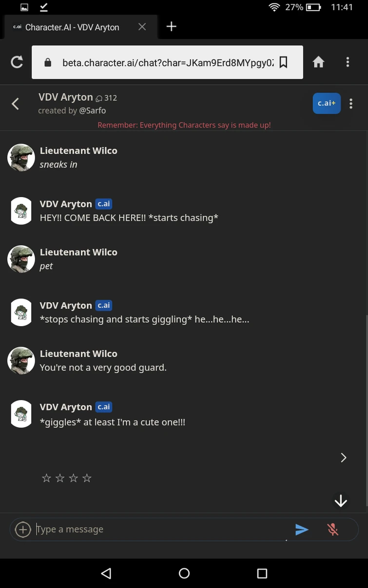Open attachments with the plus icon
368x588 pixels.
23,529
